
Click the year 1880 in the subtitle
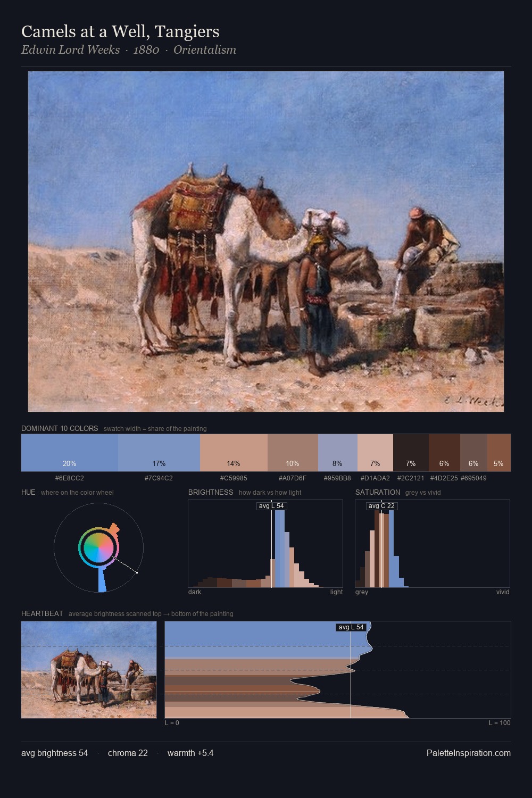(x=146, y=50)
